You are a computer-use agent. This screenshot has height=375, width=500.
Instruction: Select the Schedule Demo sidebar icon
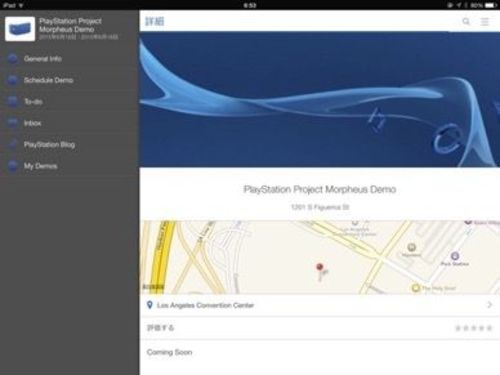(x=13, y=80)
